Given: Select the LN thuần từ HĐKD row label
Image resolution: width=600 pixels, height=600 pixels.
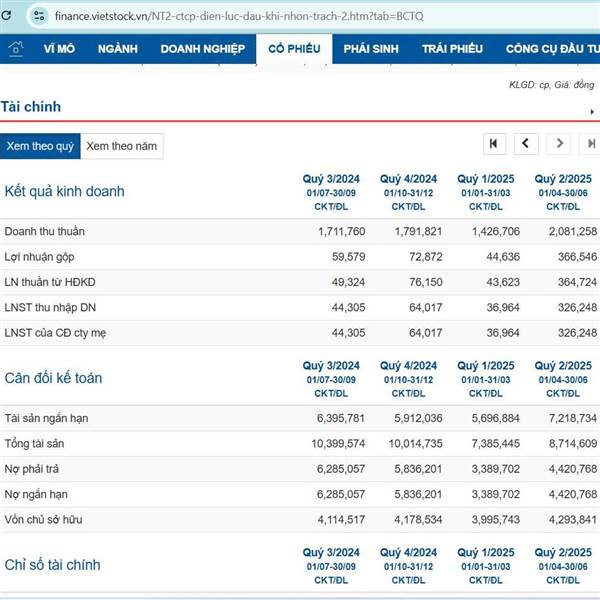Looking at the screenshot, I should point(50,282).
